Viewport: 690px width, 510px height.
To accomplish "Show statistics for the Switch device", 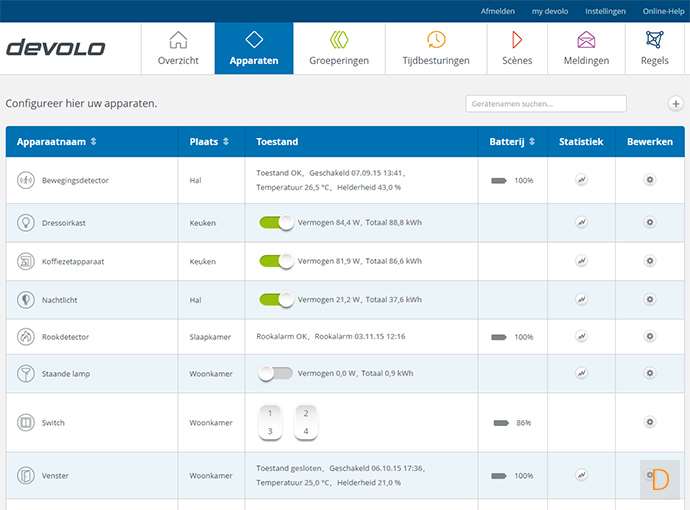I will click(581, 423).
